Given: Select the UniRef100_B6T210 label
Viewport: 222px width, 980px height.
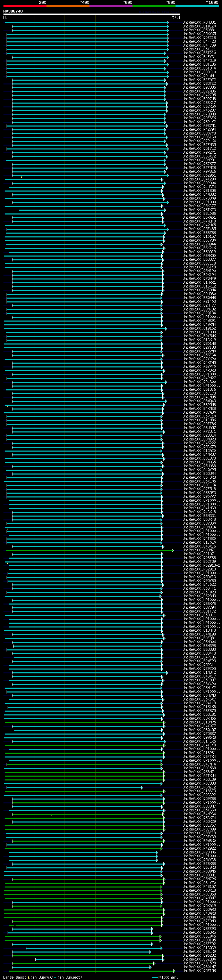Looking at the screenshot, I should (199, 53).
